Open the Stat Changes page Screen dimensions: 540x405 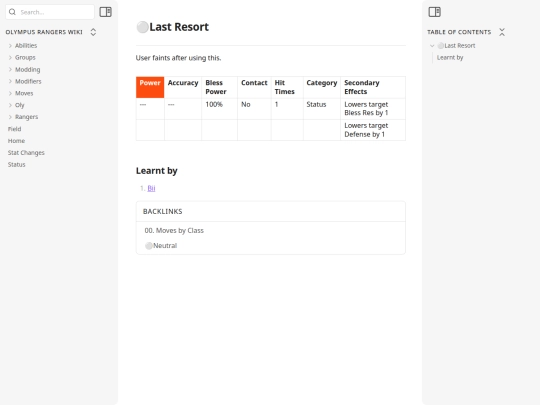pyautogui.click(x=26, y=153)
